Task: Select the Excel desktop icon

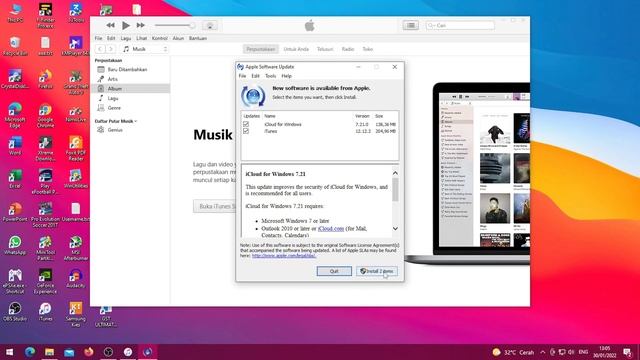Action: [x=15, y=179]
